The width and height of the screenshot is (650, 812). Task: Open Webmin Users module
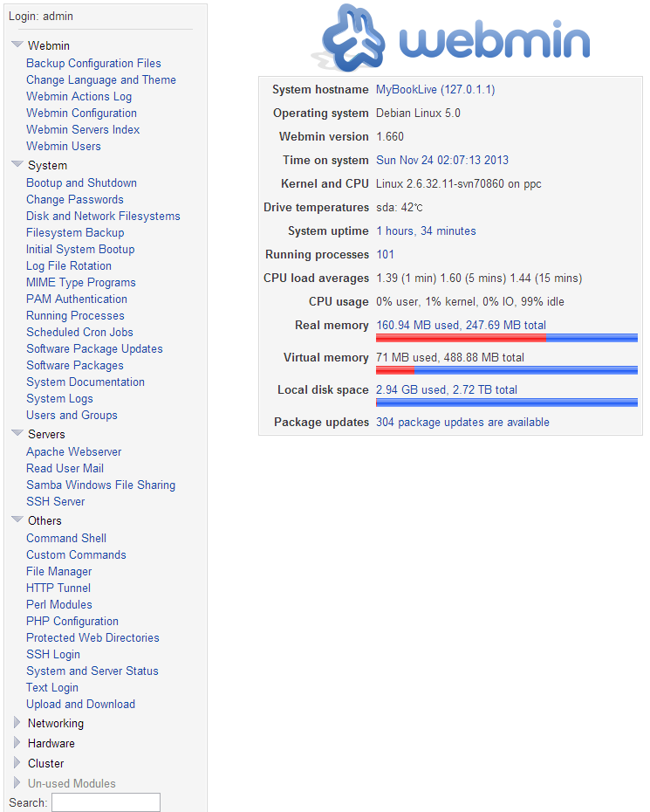(63, 146)
